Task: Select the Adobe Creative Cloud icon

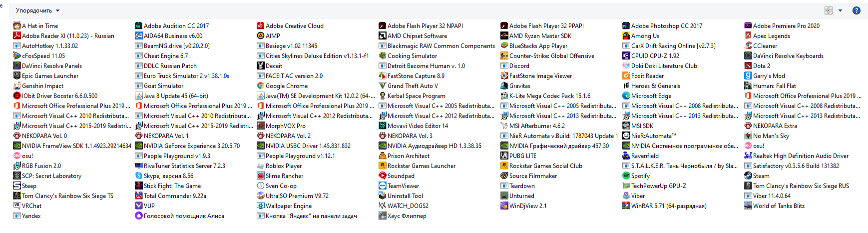Action: coord(261,25)
